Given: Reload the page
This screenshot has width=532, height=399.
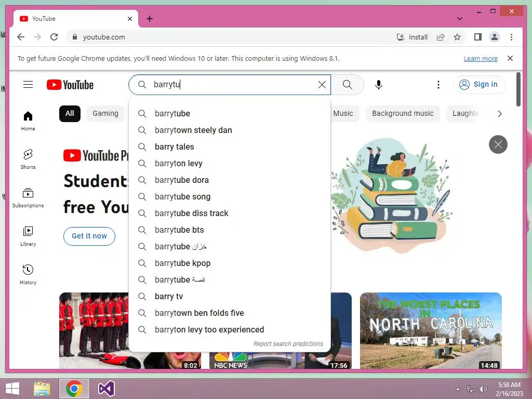Looking at the screenshot, I should pos(54,37).
